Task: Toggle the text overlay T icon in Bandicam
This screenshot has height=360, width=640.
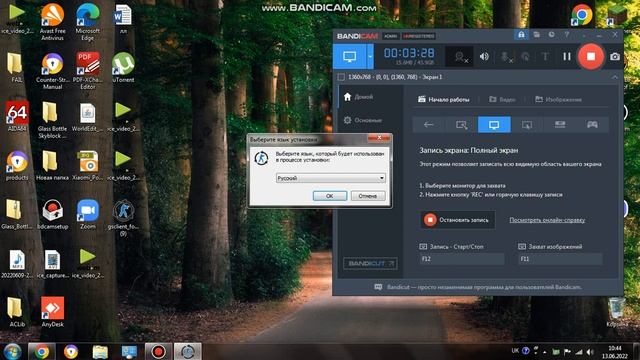Action: [545, 57]
